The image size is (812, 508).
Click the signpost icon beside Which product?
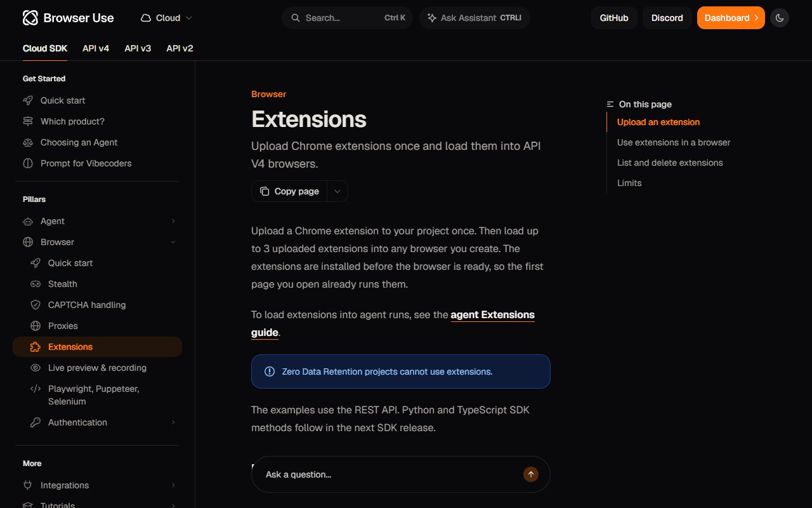[28, 121]
